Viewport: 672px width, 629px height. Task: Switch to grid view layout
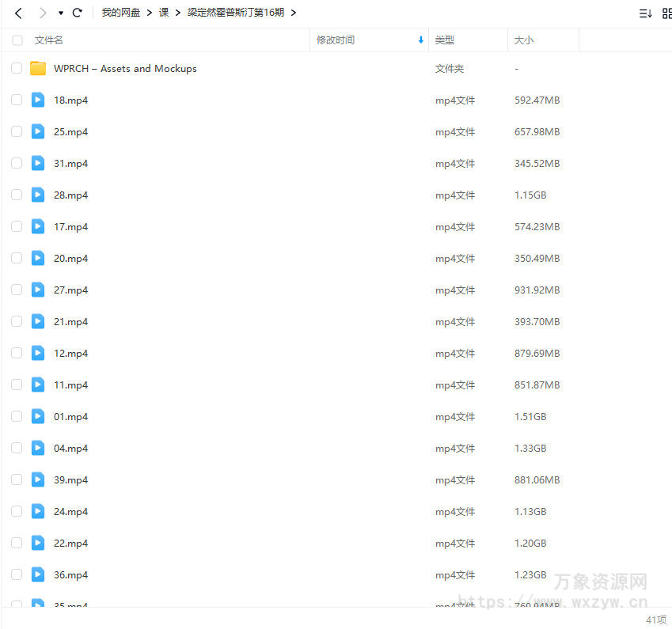pyautogui.click(x=667, y=13)
